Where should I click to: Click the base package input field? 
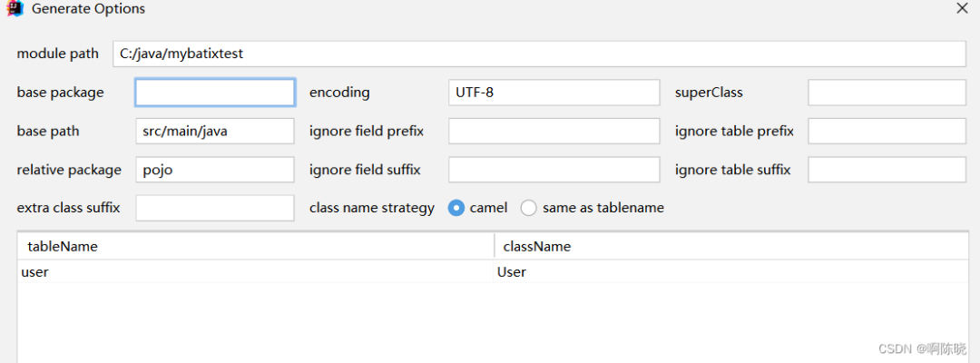click(215, 93)
